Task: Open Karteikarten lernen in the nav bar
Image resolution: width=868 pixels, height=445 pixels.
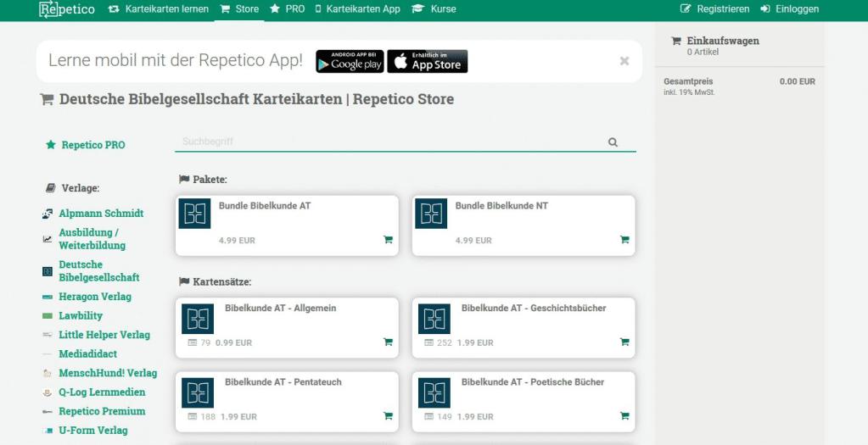Action: [x=161, y=9]
